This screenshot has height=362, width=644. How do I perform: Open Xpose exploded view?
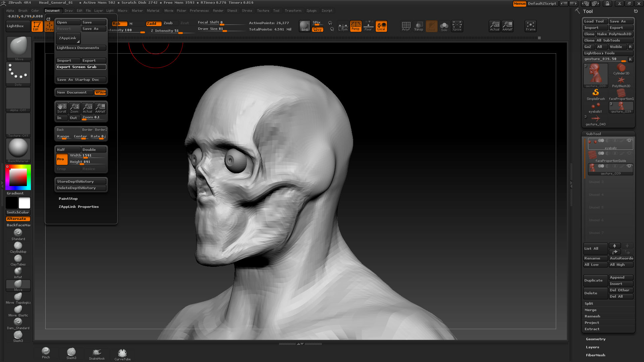pos(457,26)
